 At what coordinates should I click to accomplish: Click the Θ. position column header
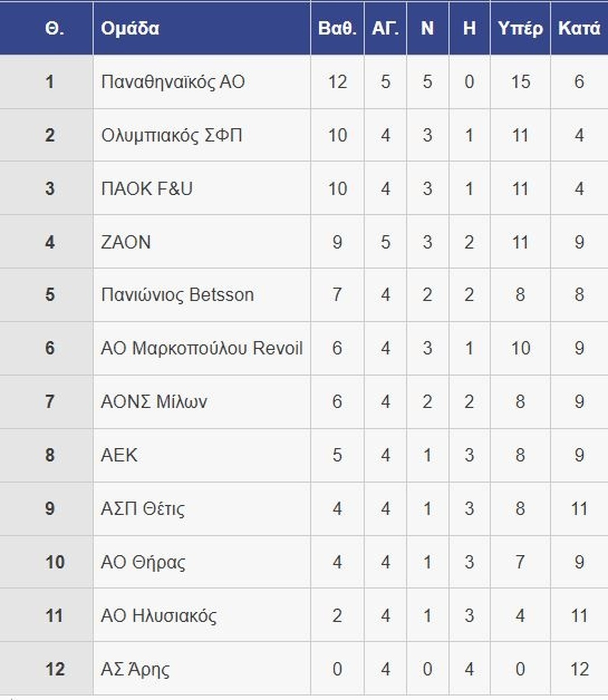[x=54, y=28]
